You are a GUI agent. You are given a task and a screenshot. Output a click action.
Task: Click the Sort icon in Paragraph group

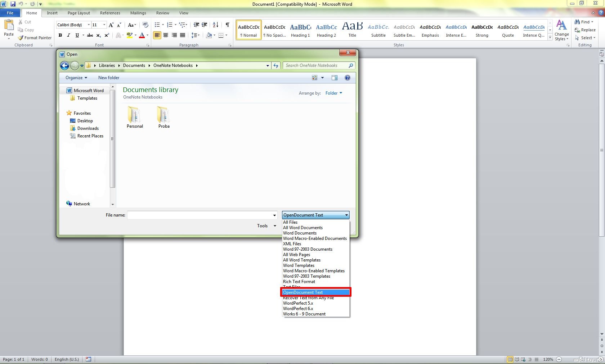click(215, 25)
